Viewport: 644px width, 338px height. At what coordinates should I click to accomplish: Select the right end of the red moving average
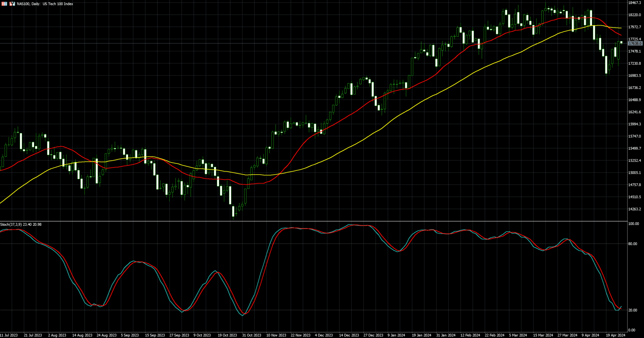click(x=620, y=35)
